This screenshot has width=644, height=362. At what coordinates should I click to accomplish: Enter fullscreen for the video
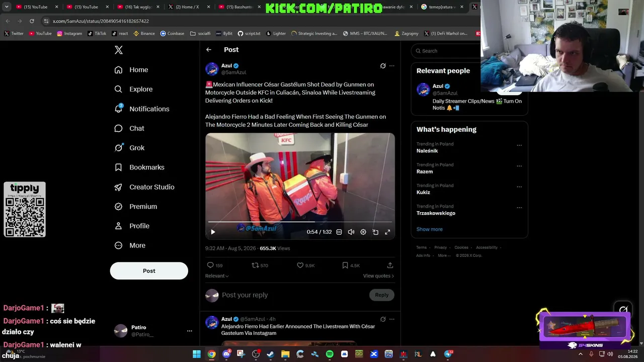(x=387, y=232)
